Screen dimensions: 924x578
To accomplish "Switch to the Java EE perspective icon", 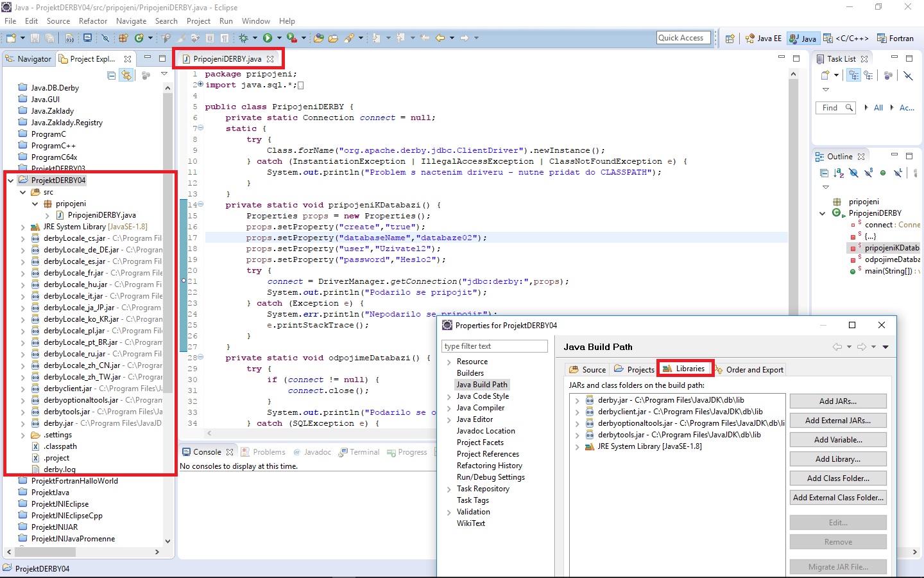I will click(x=751, y=38).
